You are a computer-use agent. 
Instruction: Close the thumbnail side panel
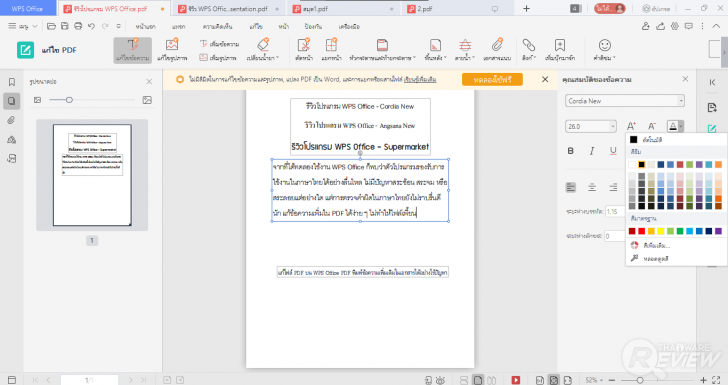pyautogui.click(x=149, y=81)
